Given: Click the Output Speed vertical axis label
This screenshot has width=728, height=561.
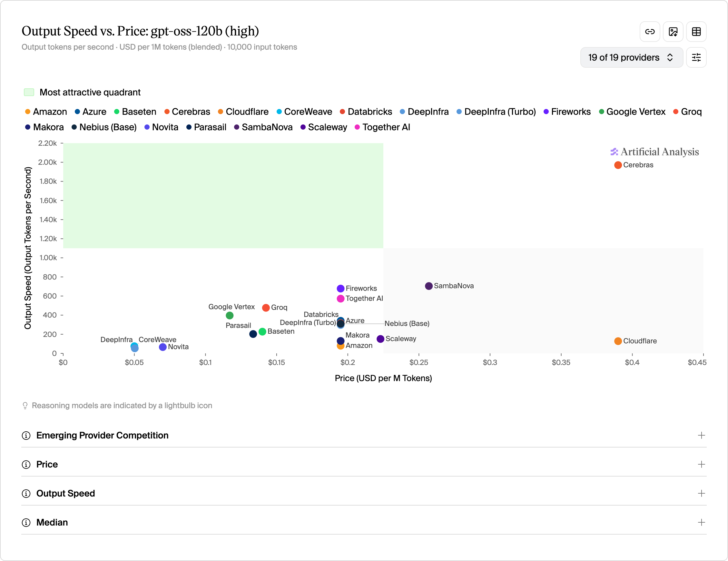Looking at the screenshot, I should tap(28, 248).
